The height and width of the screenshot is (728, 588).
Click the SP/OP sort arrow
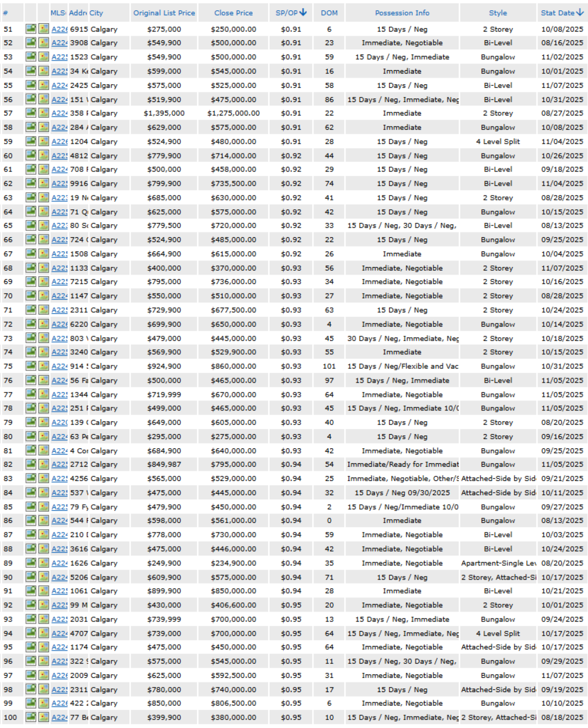(303, 13)
